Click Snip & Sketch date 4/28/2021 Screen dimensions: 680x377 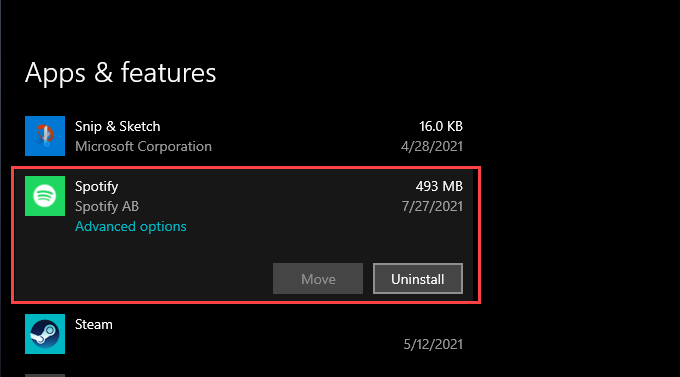tap(432, 147)
